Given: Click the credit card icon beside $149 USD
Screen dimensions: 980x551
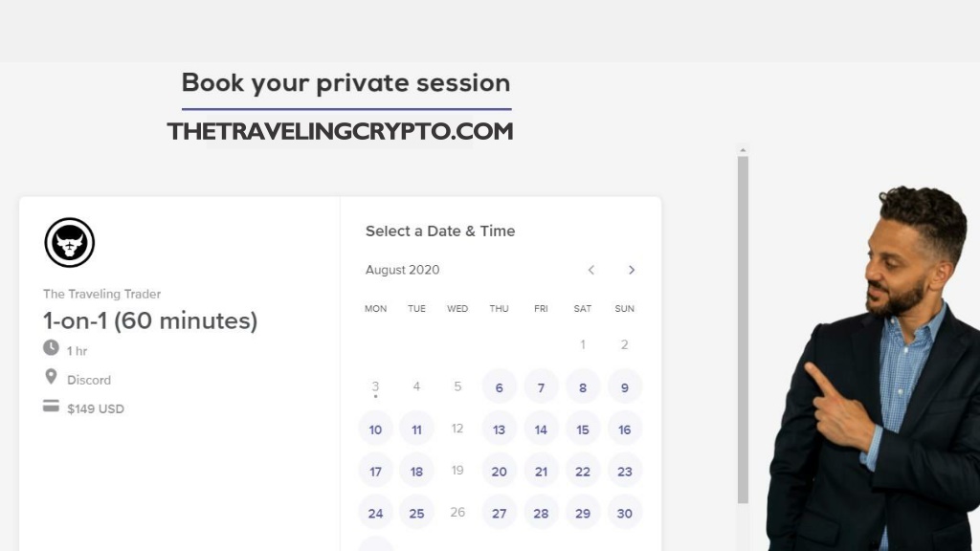Looking at the screenshot, I should coord(52,406).
